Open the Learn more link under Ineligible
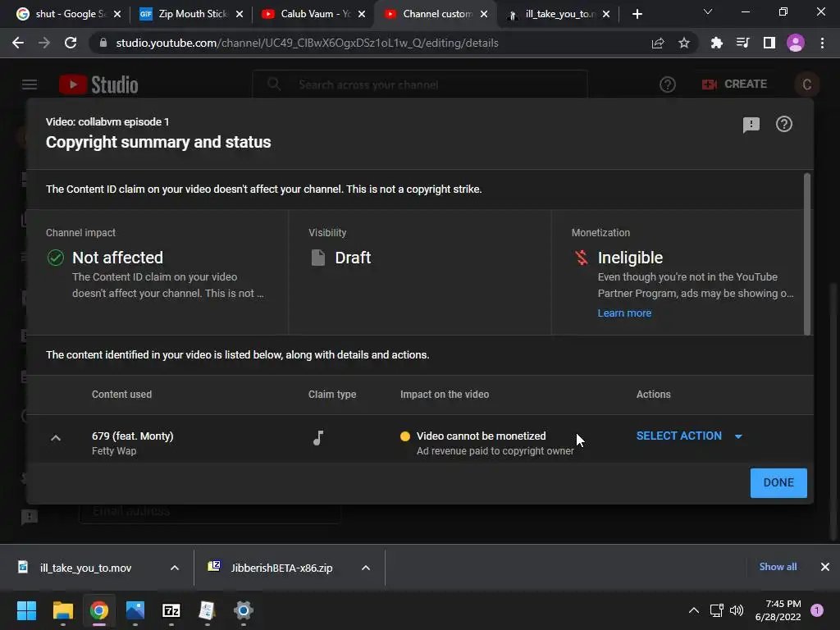 coord(624,313)
